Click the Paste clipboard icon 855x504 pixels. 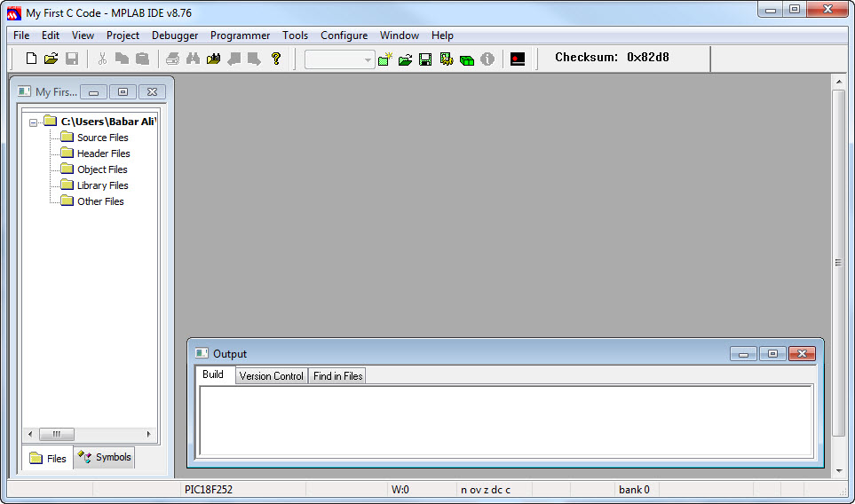(142, 59)
